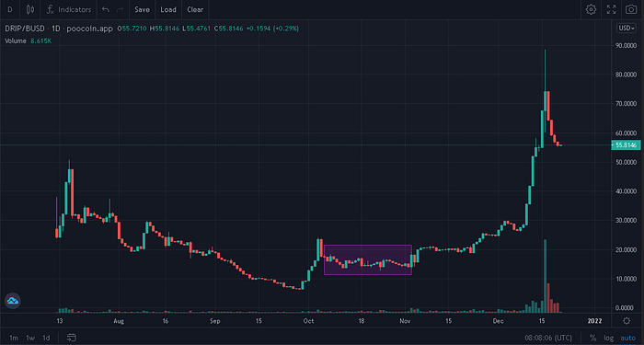Select the DRIP/BUSD symbol title
The image size is (644, 345).
24,29
